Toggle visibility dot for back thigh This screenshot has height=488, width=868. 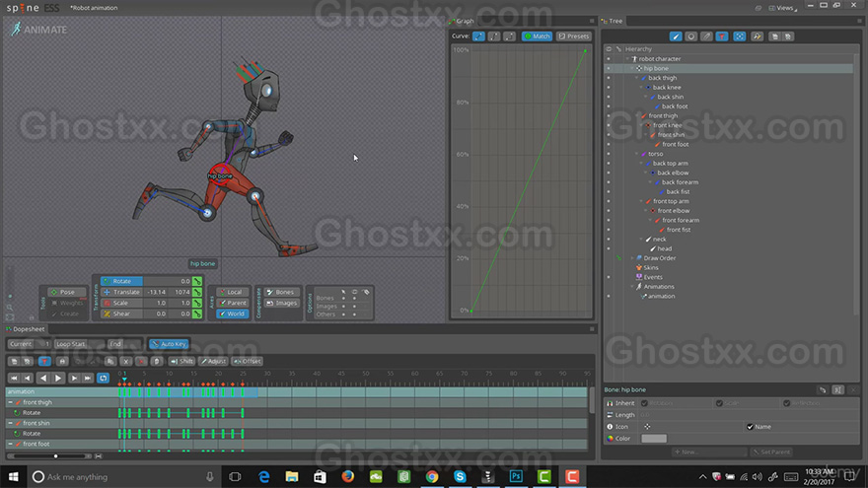click(x=609, y=78)
